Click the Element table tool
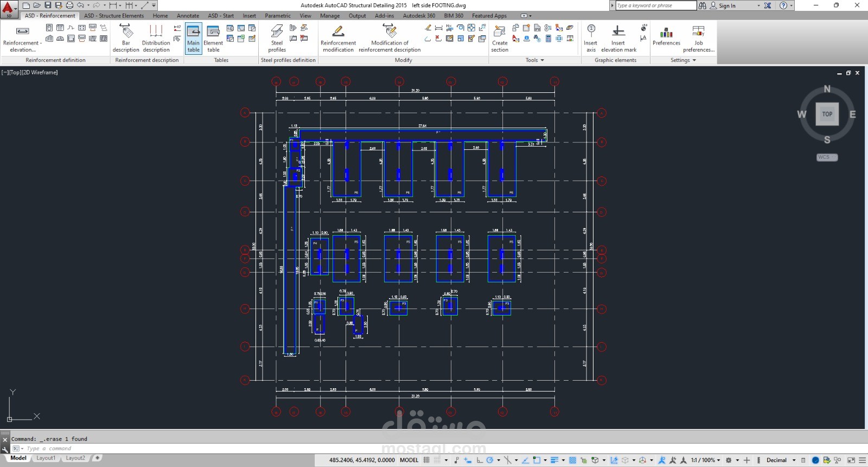Image resolution: width=868 pixels, height=467 pixels. [x=213, y=38]
